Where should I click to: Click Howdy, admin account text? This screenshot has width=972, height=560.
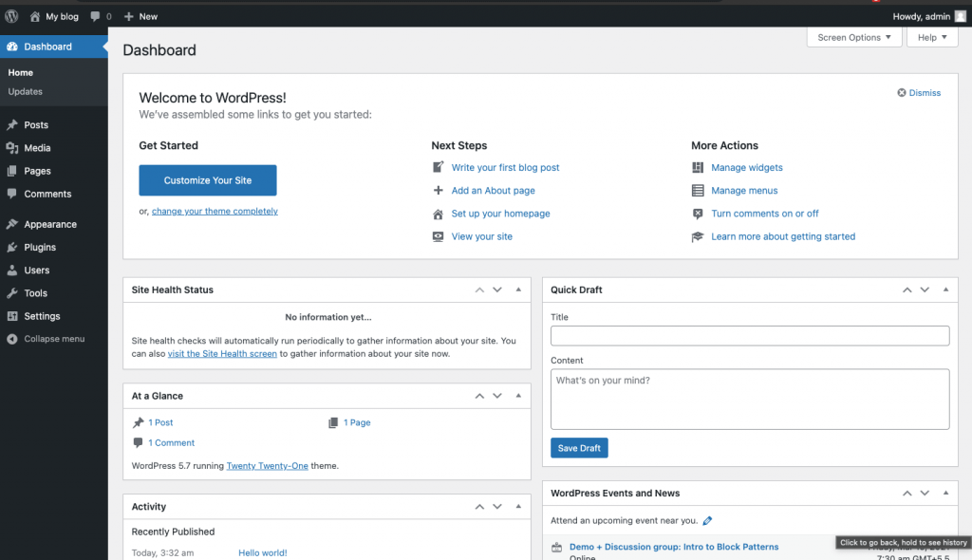[x=921, y=17]
